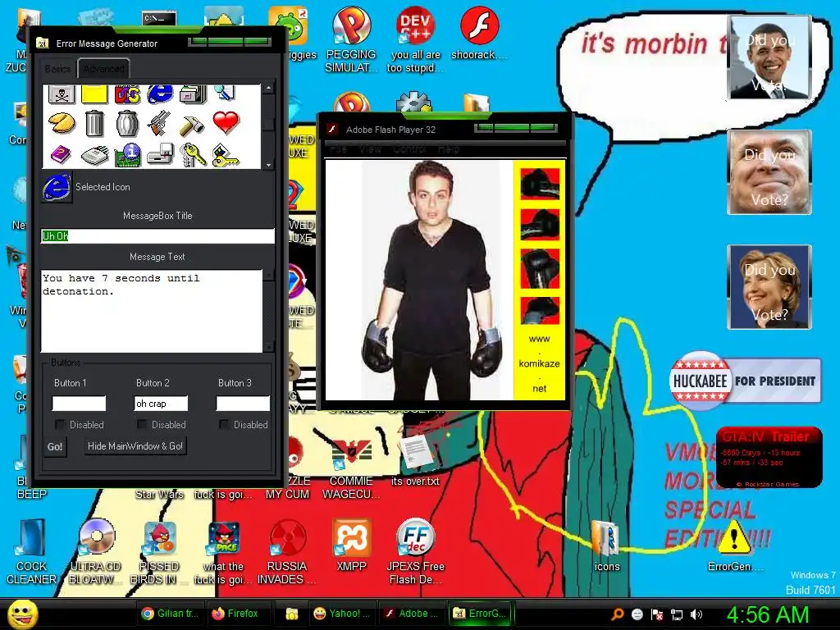This screenshot has height=630, width=840.
Task: Toggle Disabled checkbox under Button 2
Action: click(142, 424)
